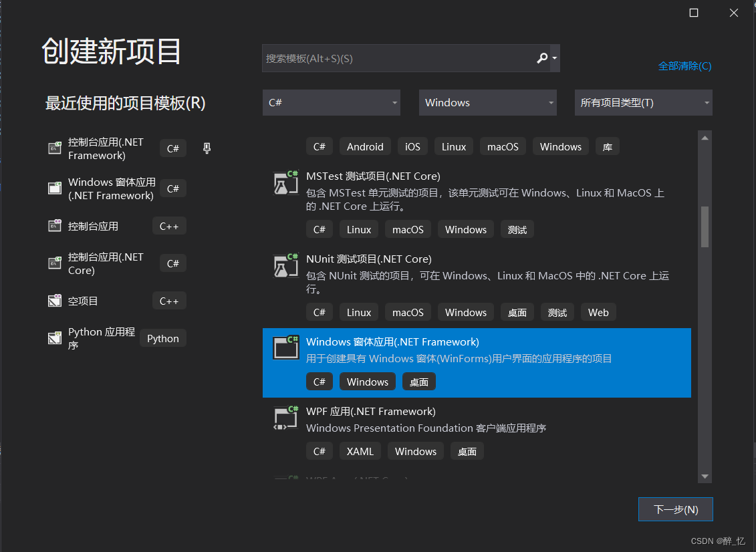The height and width of the screenshot is (552, 756).
Task: Select the MSTest 测试项目(.NET Core) template icon
Action: [285, 181]
